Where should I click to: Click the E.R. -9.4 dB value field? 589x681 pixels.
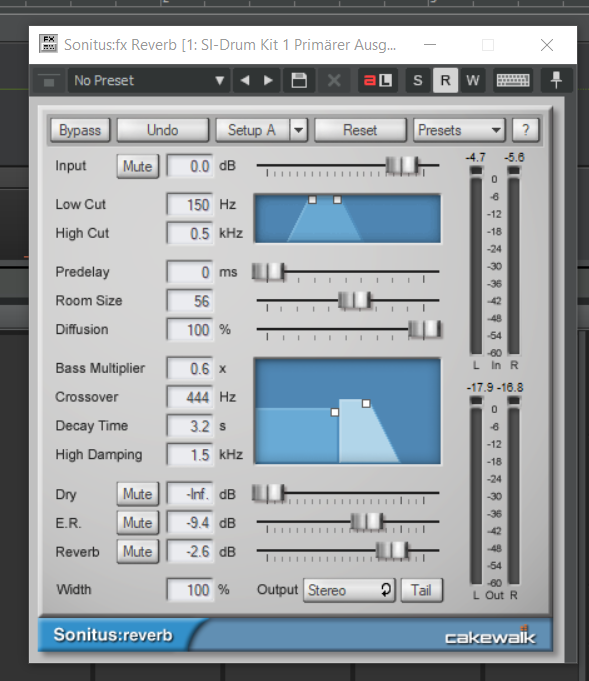tap(190, 522)
